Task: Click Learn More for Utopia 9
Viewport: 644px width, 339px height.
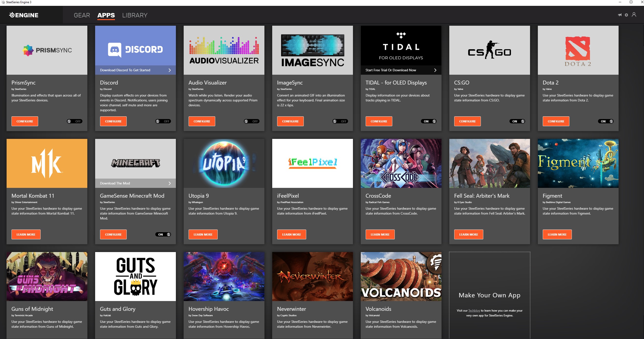Action: [x=203, y=234]
